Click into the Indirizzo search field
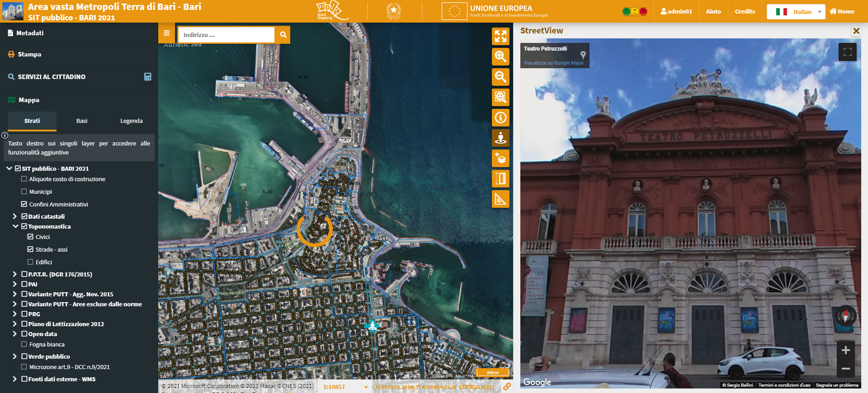This screenshot has height=393, width=868. tap(226, 35)
